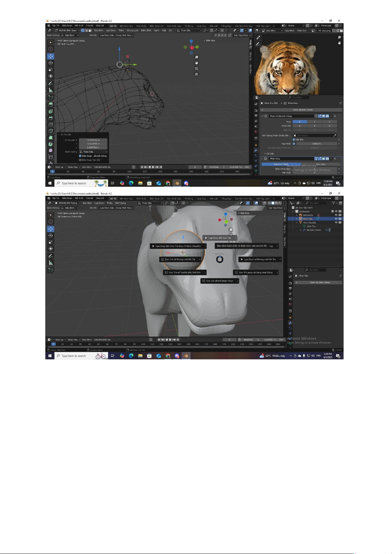This screenshot has width=392, height=554.
Task: Open the Chế Độ Đối Tượng mode dropdown
Action: [67, 203]
